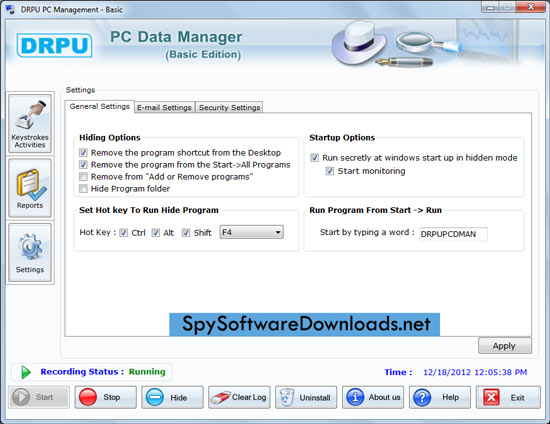This screenshot has height=424, width=550.
Task: Toggle the Ctrl hot key checkbox
Action: point(123,233)
